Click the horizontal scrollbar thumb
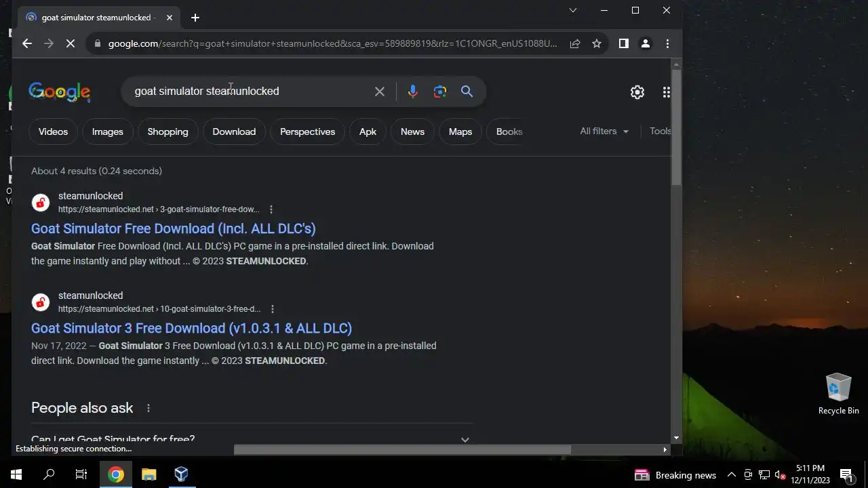This screenshot has width=868, height=488. point(402,449)
